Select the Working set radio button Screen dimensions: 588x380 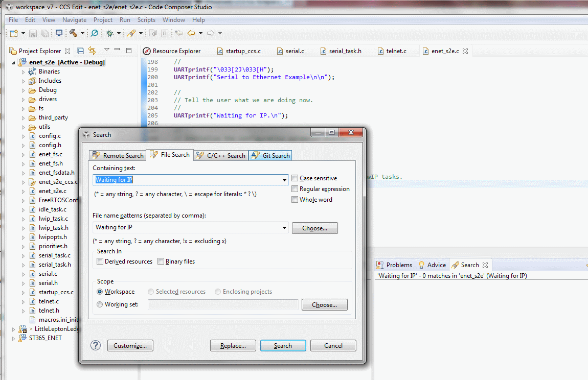100,304
